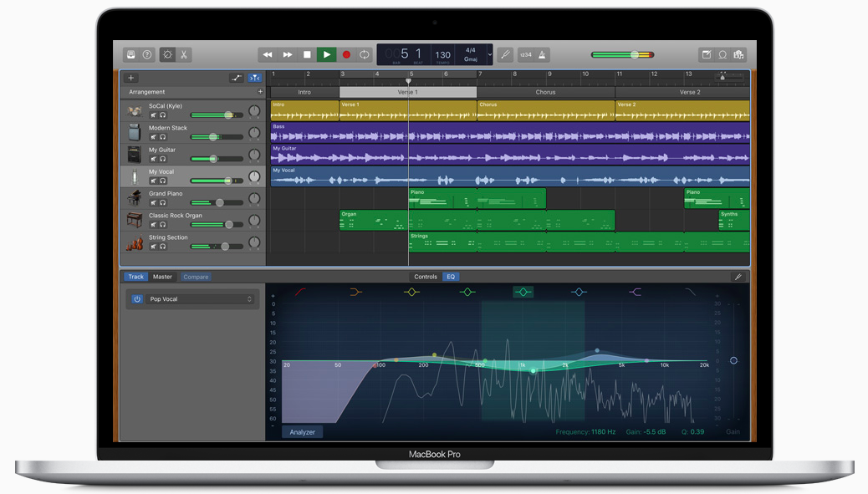This screenshot has height=494, width=868.
Task: Mute the My Vocal track
Action: [154, 181]
